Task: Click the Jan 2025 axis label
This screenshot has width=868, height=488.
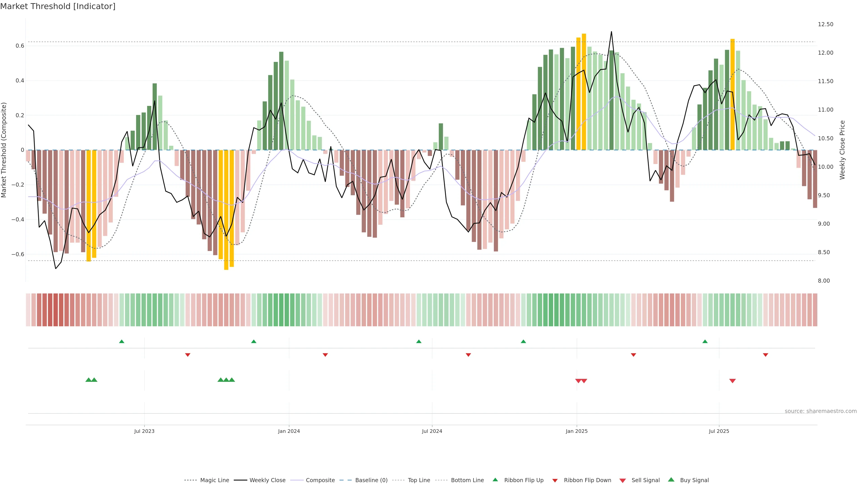Action: (x=577, y=431)
